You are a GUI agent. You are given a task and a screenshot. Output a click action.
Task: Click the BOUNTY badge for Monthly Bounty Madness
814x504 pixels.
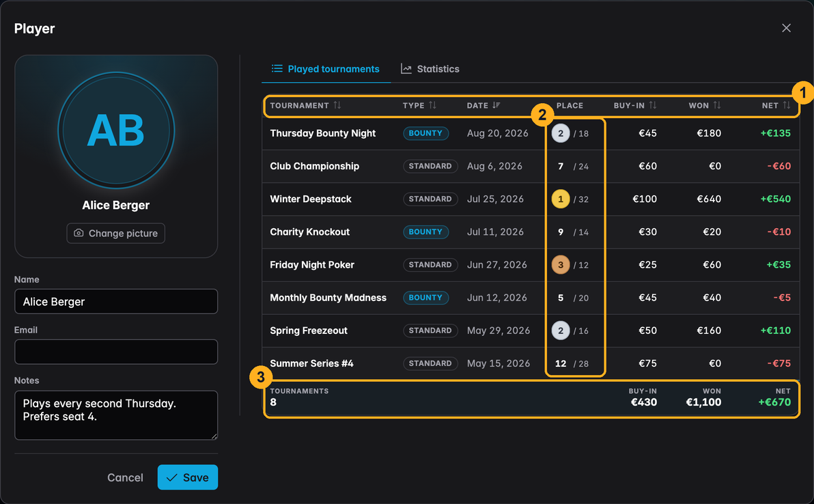click(x=425, y=298)
